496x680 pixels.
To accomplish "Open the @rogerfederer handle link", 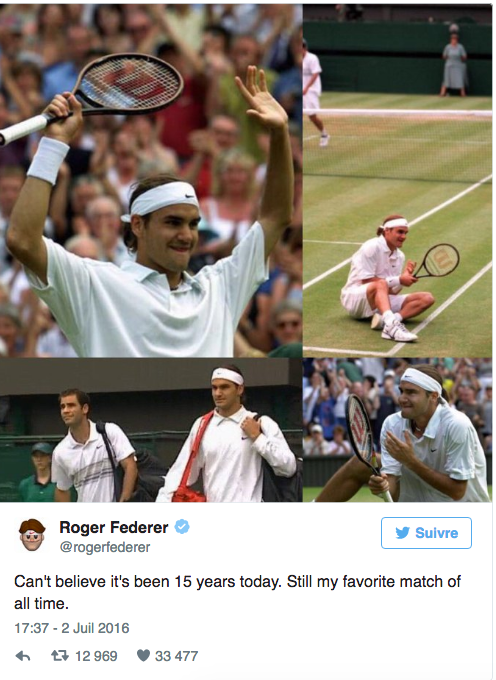I will (104, 547).
